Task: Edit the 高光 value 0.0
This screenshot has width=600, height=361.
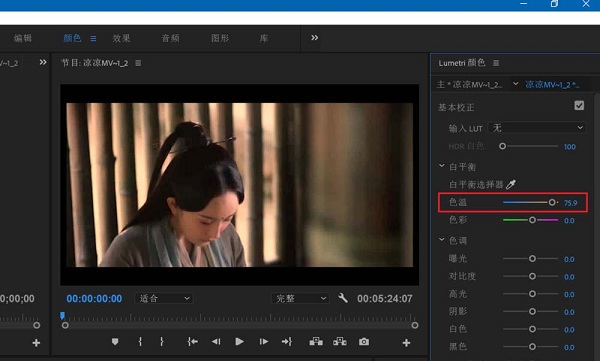Action: [x=569, y=294]
